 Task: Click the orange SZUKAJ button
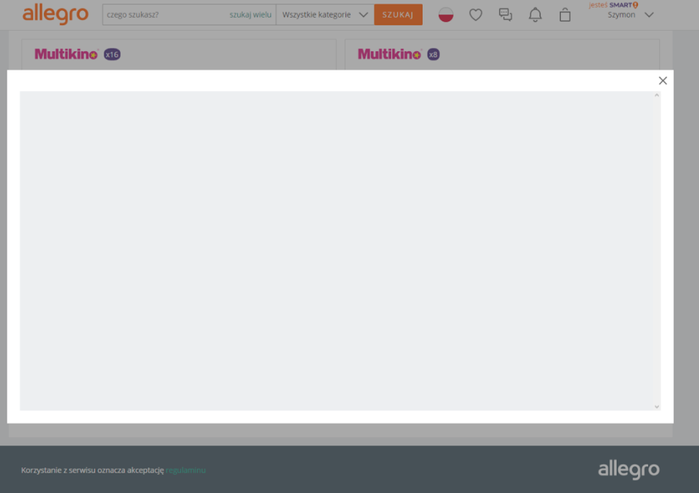point(398,15)
